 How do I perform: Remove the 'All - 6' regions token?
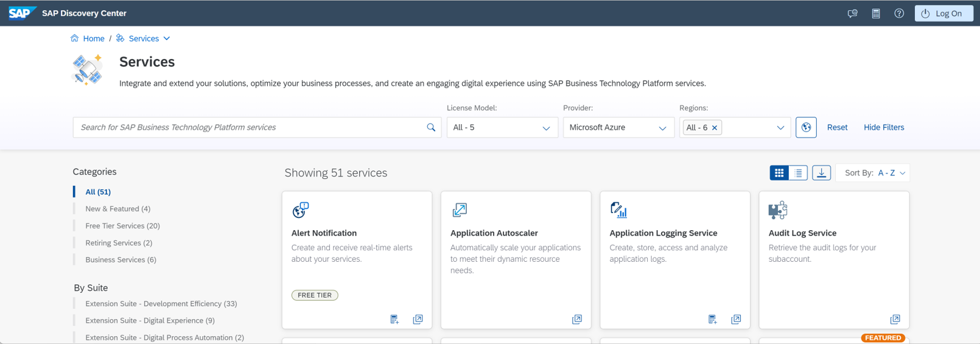pyautogui.click(x=715, y=128)
